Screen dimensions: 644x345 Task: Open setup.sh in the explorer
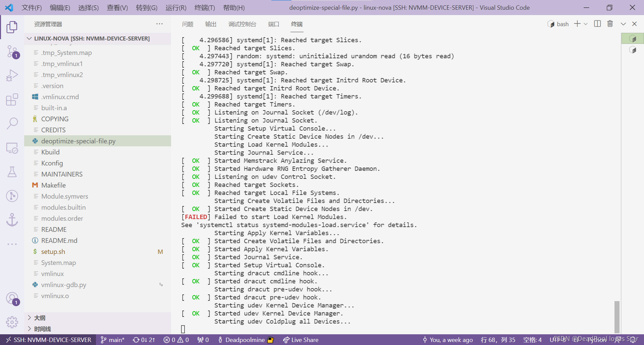coord(98,252)
